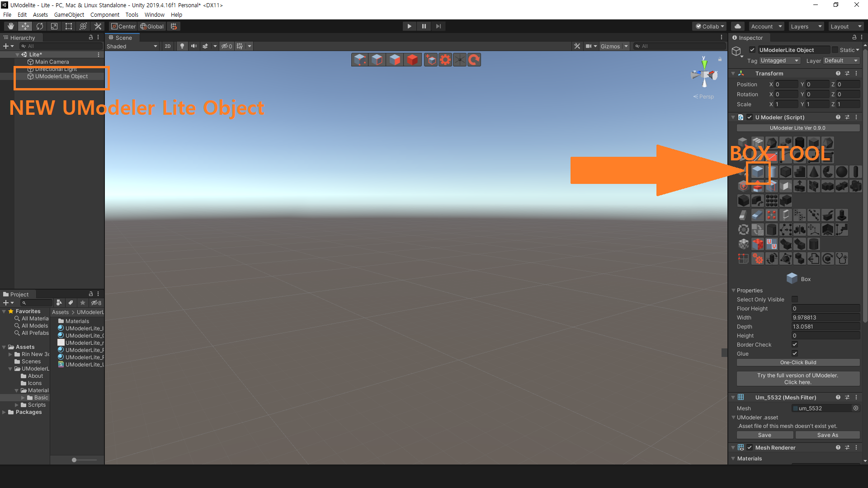Viewport: 868px width, 488px height.
Task: Select the Rotate tool in Unity toolbar
Action: 40,26
